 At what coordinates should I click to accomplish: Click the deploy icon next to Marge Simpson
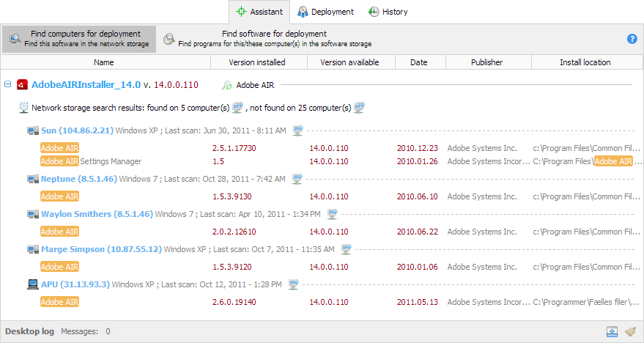pyautogui.click(x=345, y=249)
